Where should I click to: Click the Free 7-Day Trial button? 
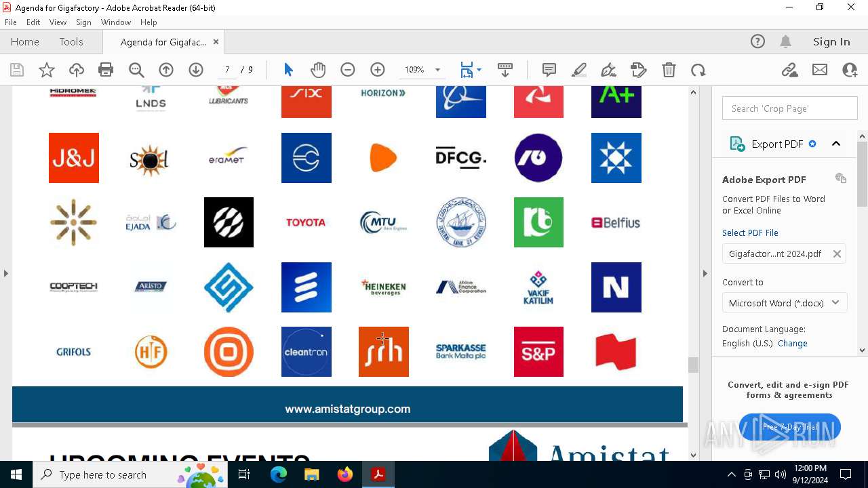(x=790, y=427)
